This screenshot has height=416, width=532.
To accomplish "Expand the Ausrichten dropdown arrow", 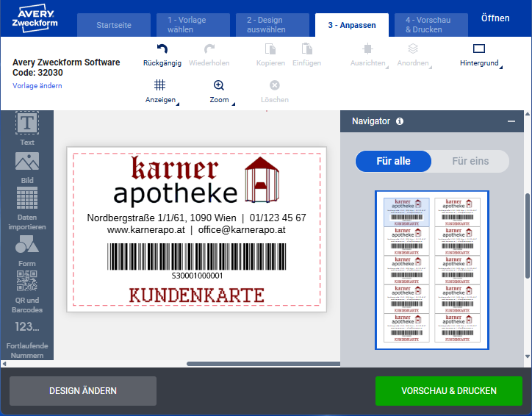I will click(x=387, y=67).
